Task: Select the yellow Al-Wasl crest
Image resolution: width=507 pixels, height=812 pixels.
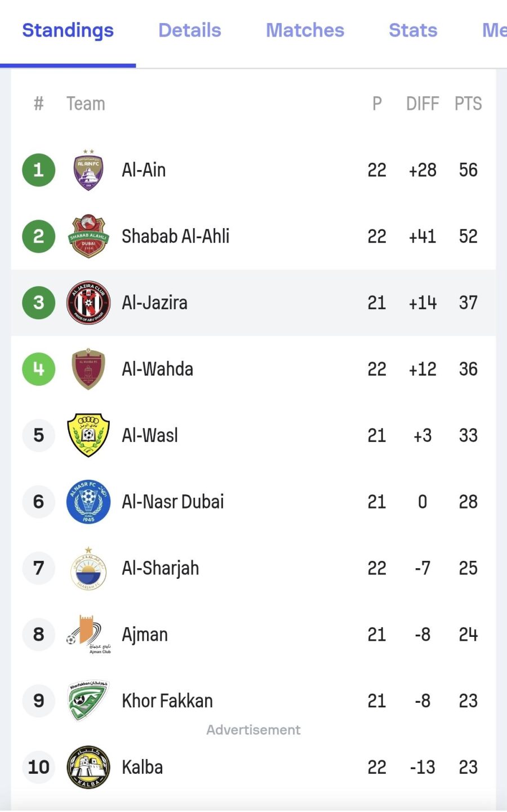Action: pyautogui.click(x=88, y=435)
